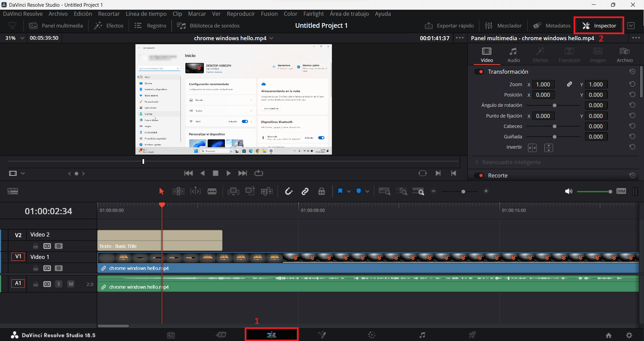644x341 pixels.
Task: Open marker color dropdown arrow
Action: (x=367, y=191)
